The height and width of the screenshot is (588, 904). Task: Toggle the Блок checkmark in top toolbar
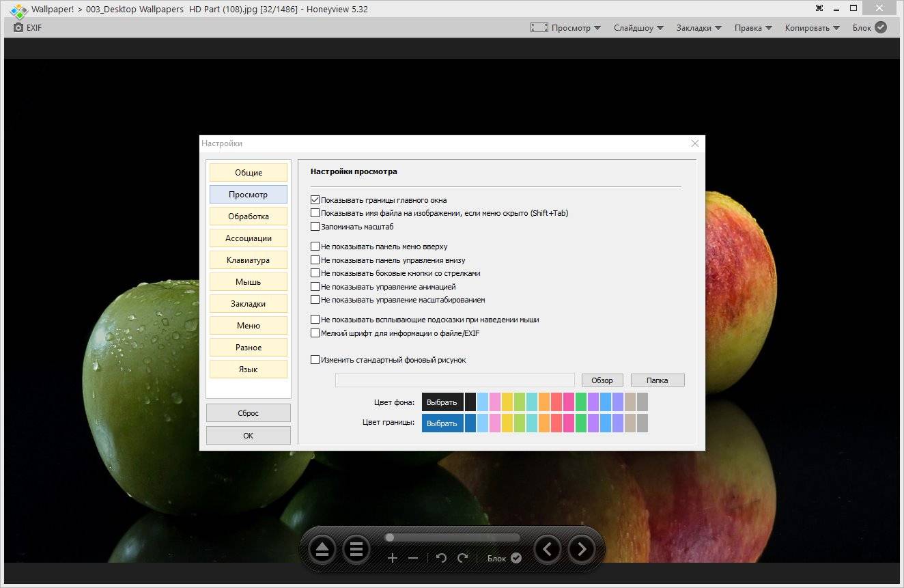[881, 27]
